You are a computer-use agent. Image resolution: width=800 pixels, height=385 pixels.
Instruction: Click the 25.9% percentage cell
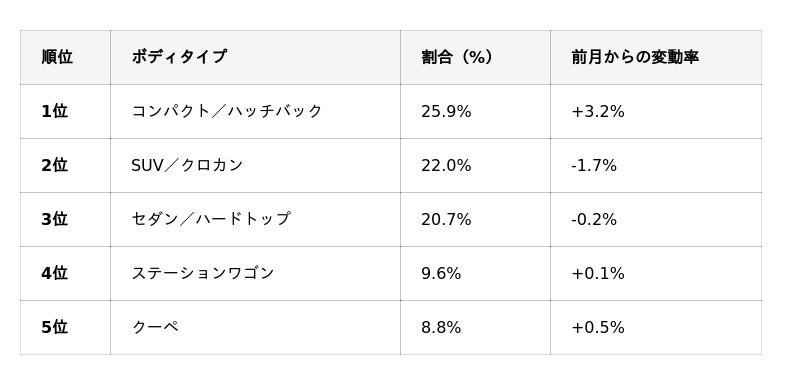click(x=476, y=111)
